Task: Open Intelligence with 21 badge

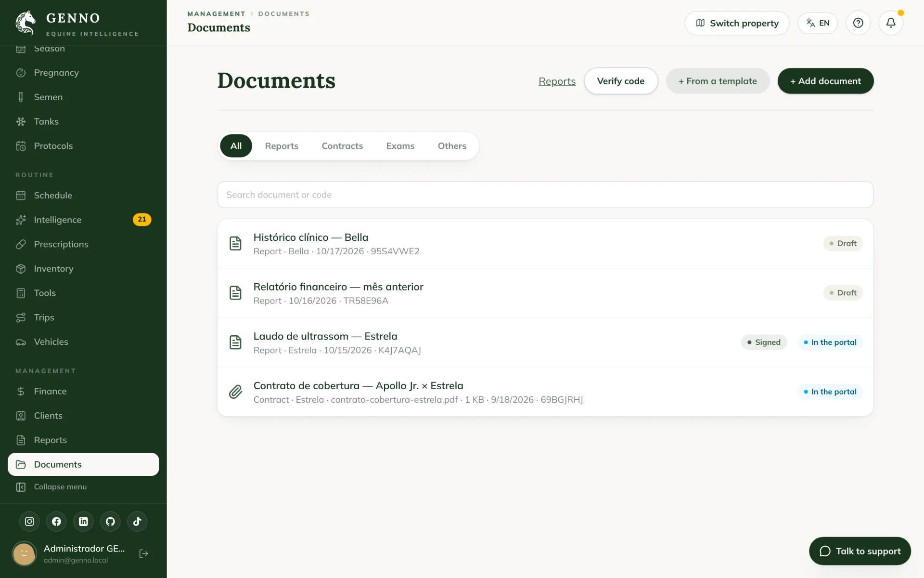Action: pyautogui.click(x=83, y=220)
